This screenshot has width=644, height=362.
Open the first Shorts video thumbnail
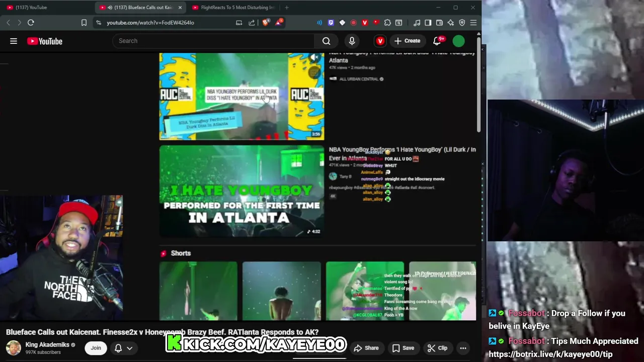click(x=198, y=291)
